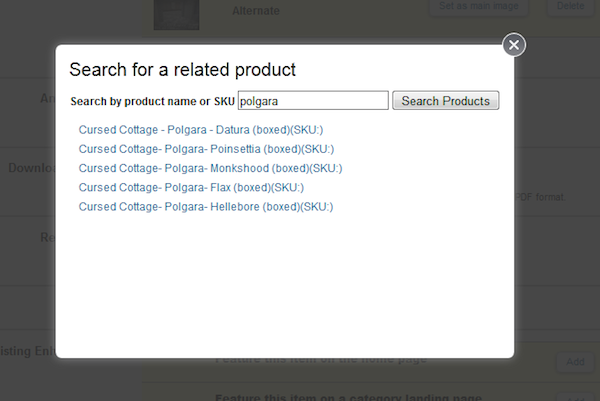The width and height of the screenshot is (600, 401).
Task: Click the Search Products button
Action: [x=445, y=101]
